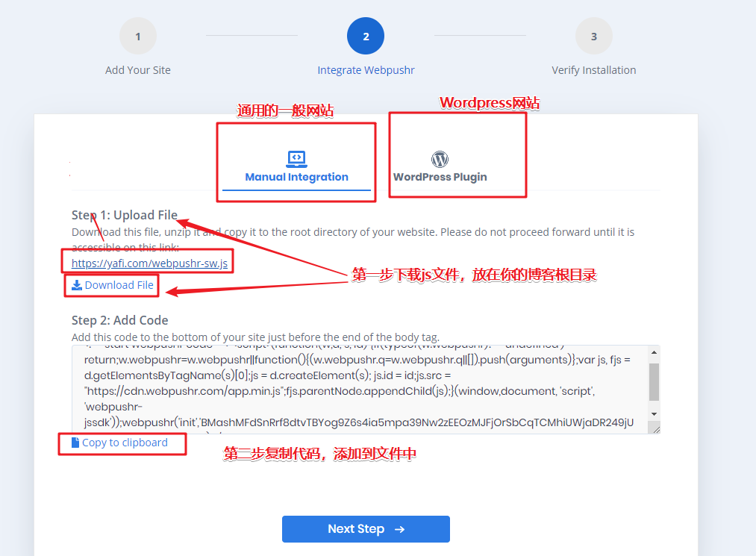Click Copy to clipboard link

pyautogui.click(x=119, y=443)
